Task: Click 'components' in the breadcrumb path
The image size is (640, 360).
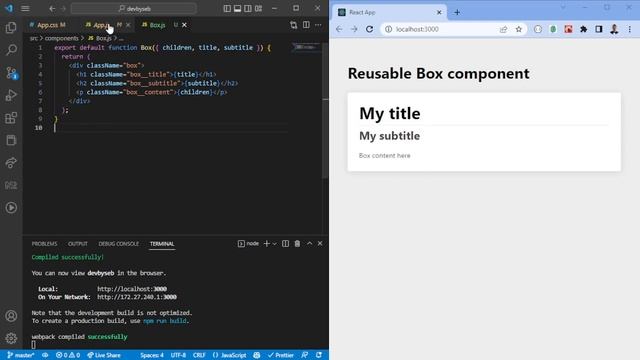Action: (x=62, y=38)
